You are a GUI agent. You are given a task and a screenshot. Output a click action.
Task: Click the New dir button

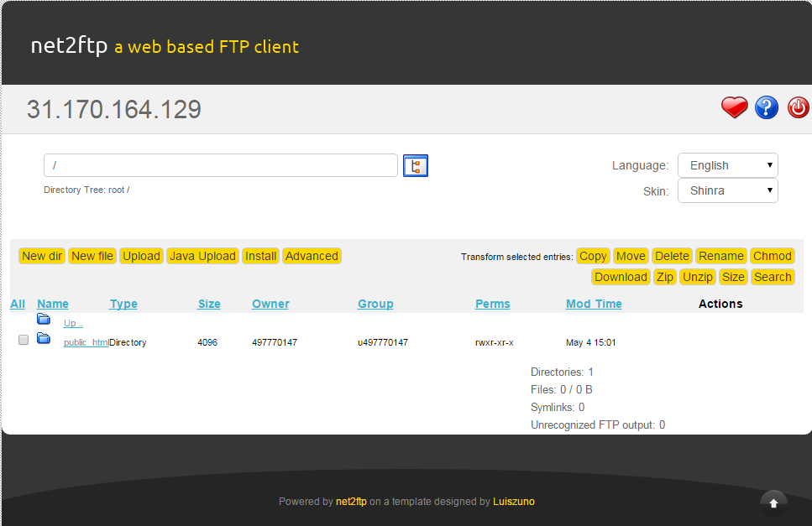tap(42, 256)
